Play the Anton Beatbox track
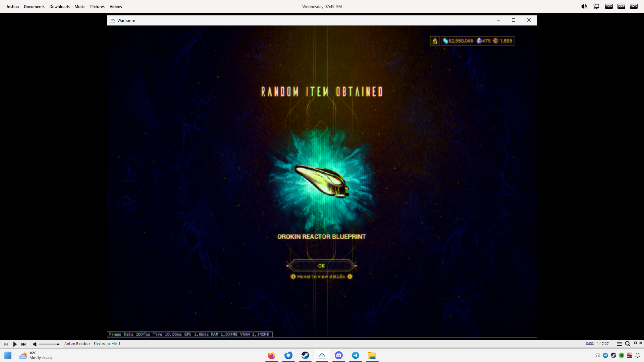This screenshot has width=644, height=362. (15, 344)
